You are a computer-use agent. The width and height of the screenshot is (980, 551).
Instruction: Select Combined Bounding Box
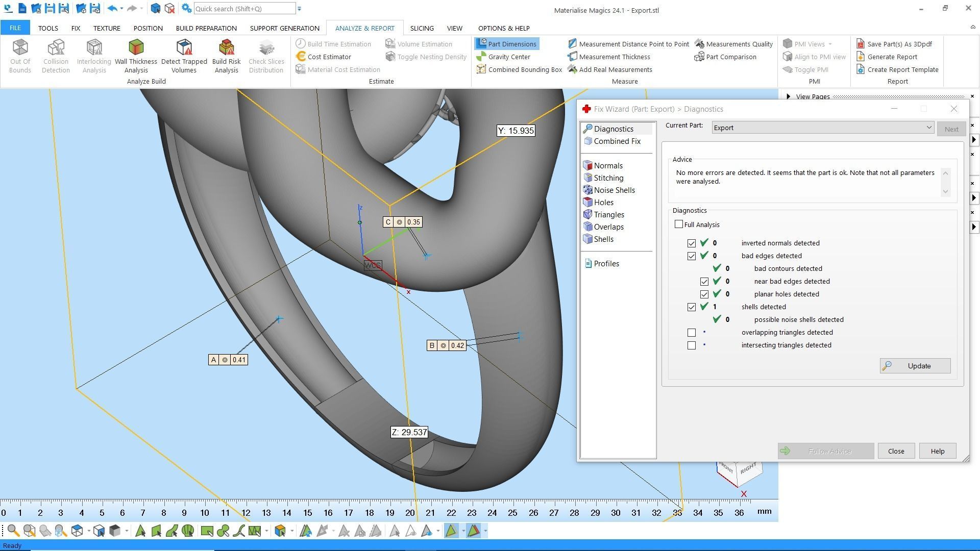pyautogui.click(x=519, y=69)
